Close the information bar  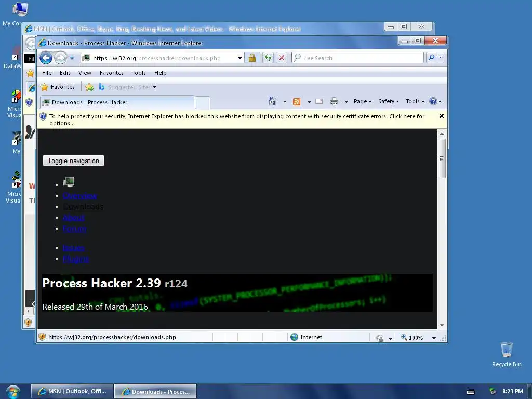442,116
